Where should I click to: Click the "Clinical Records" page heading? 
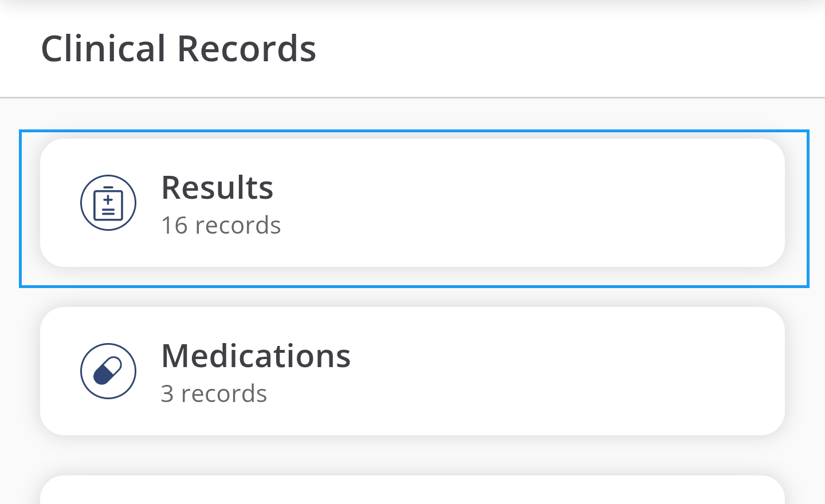[x=178, y=49]
